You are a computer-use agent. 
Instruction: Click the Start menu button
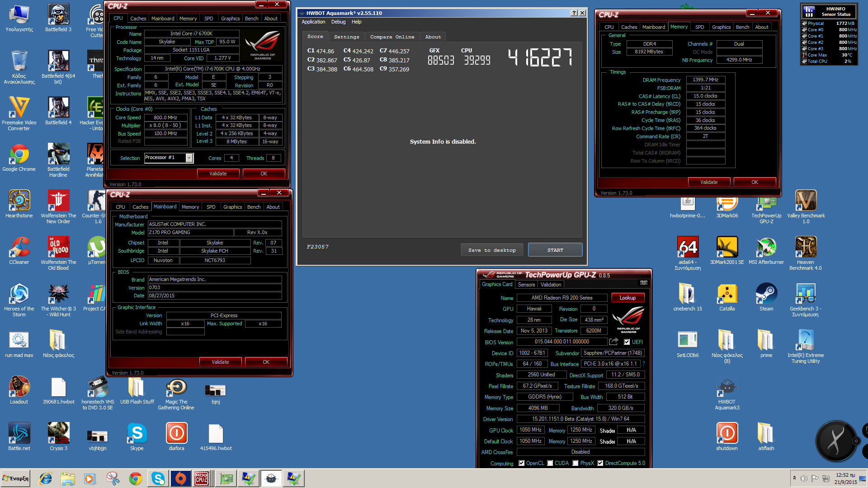[x=16, y=478]
